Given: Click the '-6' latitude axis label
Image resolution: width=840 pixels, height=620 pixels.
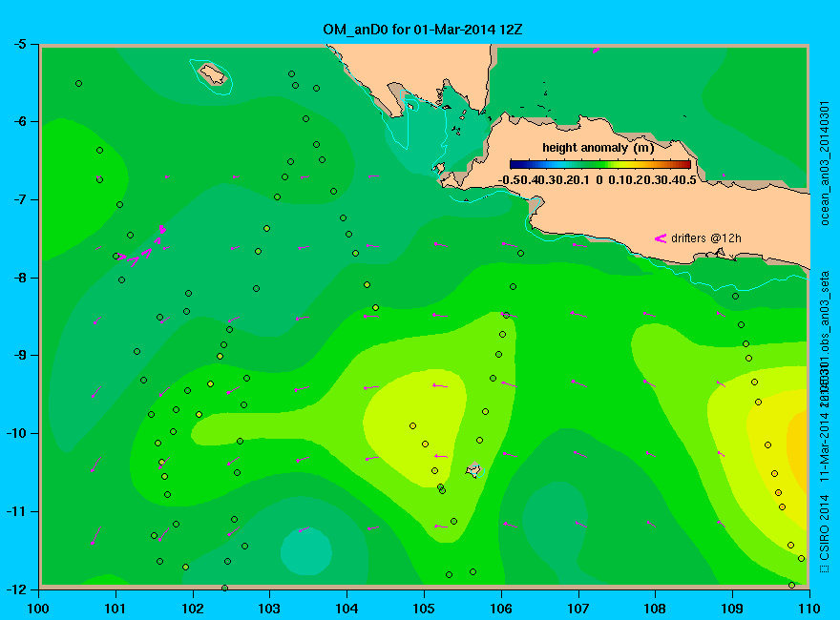Looking at the screenshot, I should 19,121.
